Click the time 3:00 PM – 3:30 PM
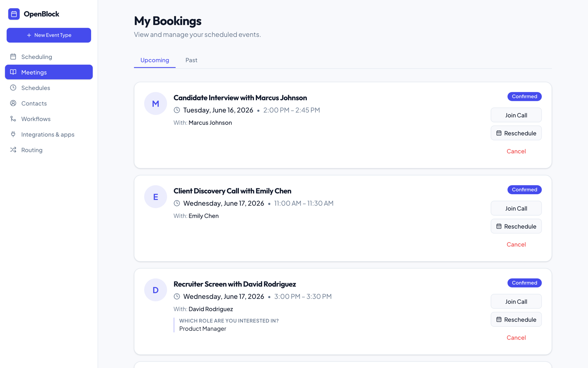The width and height of the screenshot is (588, 368). (x=303, y=296)
